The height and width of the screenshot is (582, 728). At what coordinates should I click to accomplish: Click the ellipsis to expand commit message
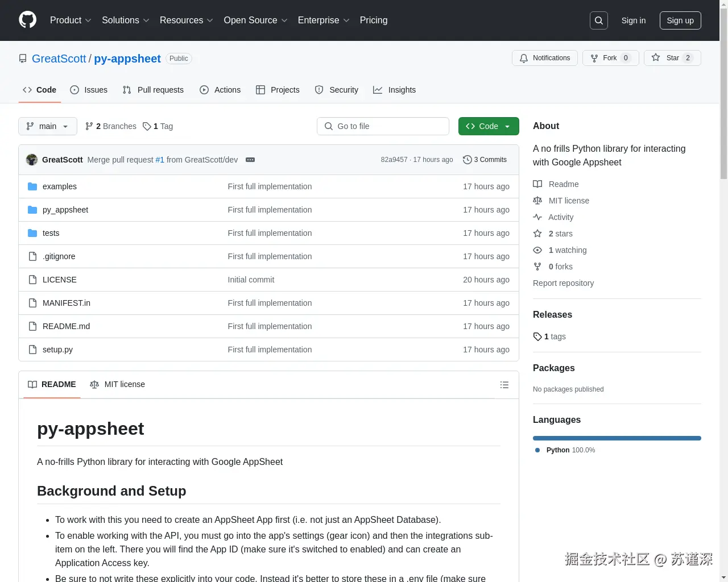(x=250, y=160)
